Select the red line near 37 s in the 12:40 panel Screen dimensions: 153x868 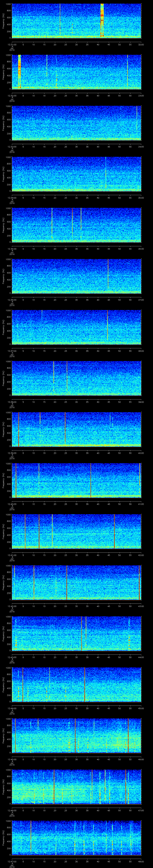point(91,480)
